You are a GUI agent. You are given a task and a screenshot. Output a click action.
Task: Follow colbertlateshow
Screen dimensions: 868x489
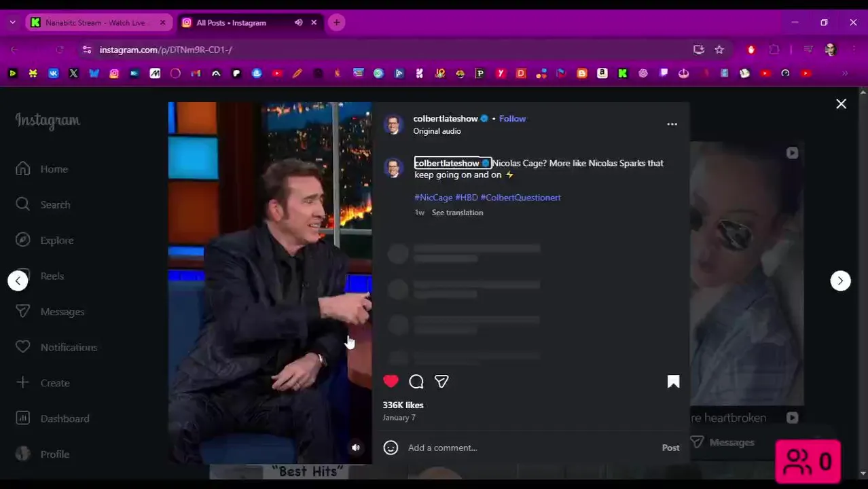tap(512, 118)
